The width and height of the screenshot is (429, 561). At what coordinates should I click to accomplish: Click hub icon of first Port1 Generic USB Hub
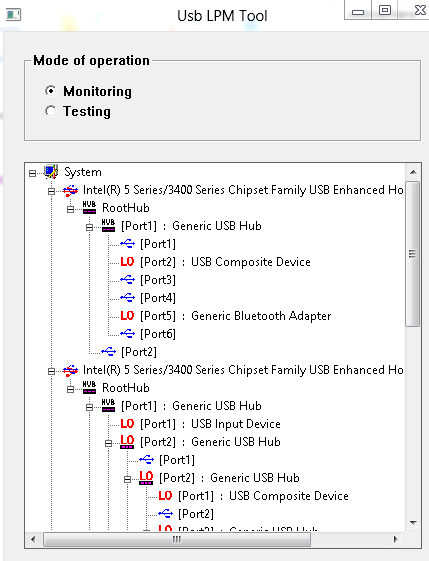point(108,225)
